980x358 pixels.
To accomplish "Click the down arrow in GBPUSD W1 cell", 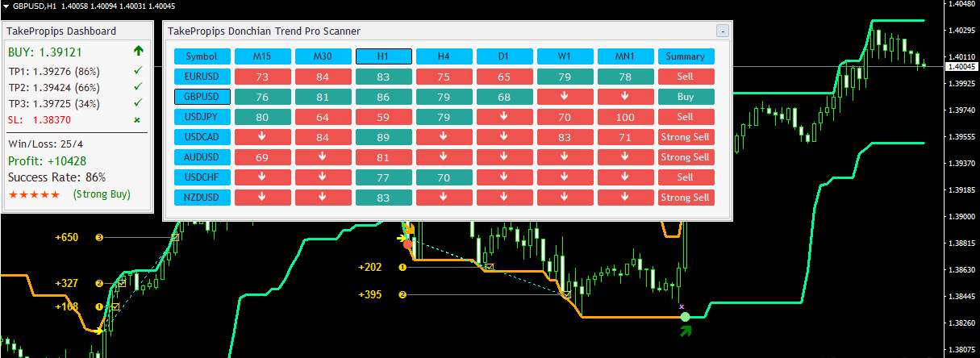I will click(565, 97).
